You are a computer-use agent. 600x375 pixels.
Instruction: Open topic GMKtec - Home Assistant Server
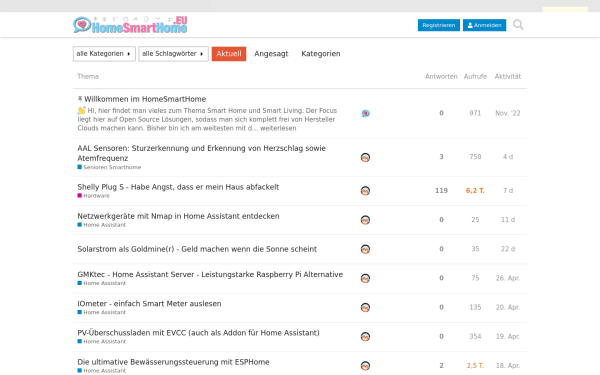click(x=210, y=274)
